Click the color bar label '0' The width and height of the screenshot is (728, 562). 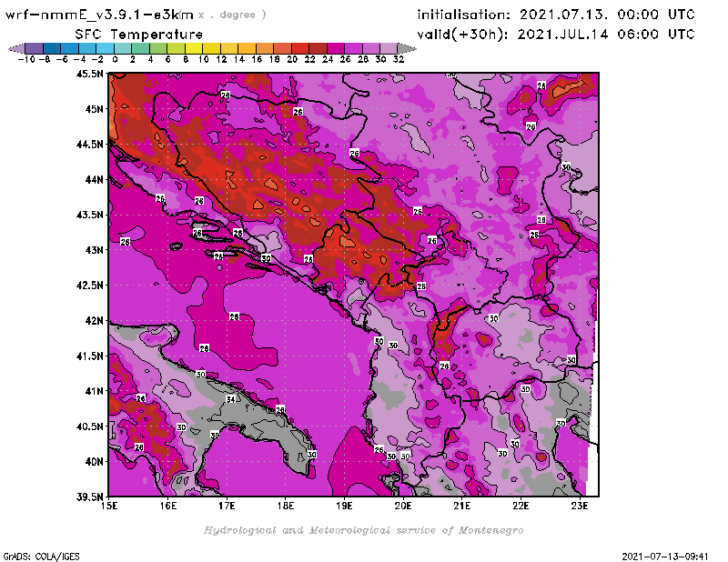coord(115,59)
